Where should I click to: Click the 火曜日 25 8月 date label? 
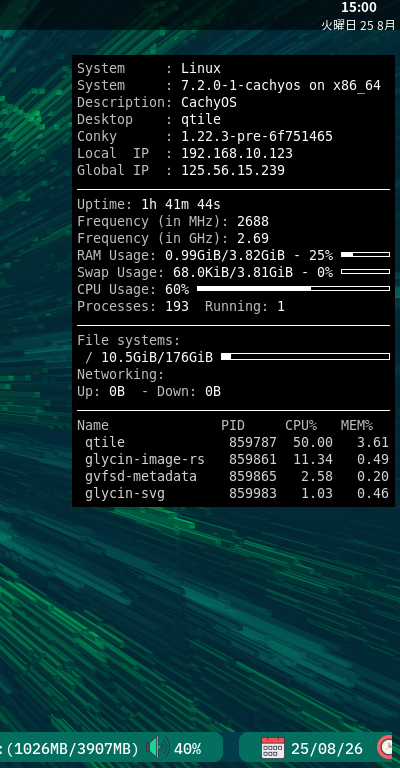point(358,25)
